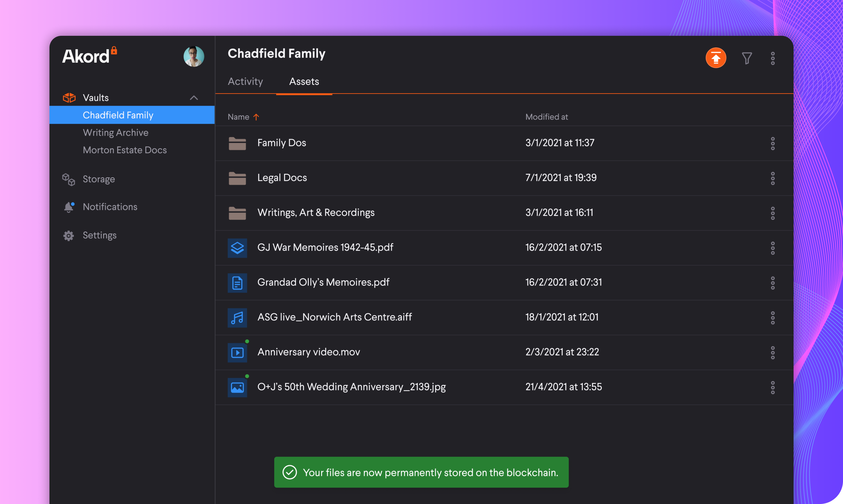Open more options for Legal Docs row
Viewport: 843px width, 504px height.
pos(772,178)
